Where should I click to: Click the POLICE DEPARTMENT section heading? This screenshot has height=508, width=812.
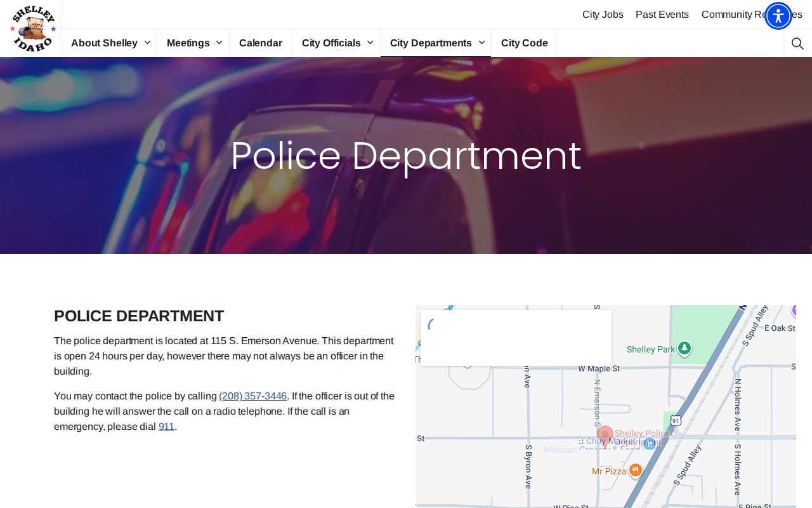pos(139,316)
